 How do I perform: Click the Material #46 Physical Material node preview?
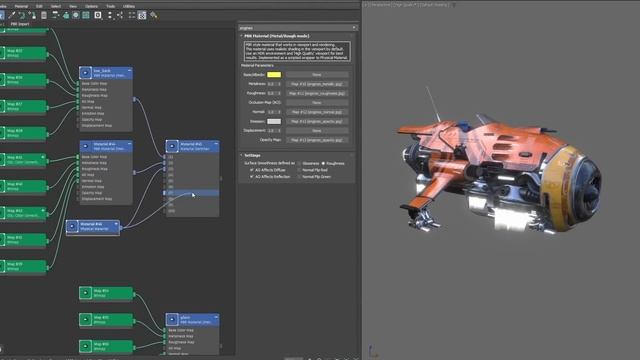click(x=72, y=226)
